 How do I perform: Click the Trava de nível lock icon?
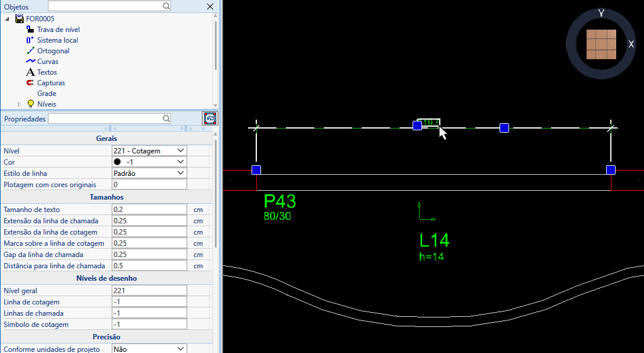coord(30,29)
